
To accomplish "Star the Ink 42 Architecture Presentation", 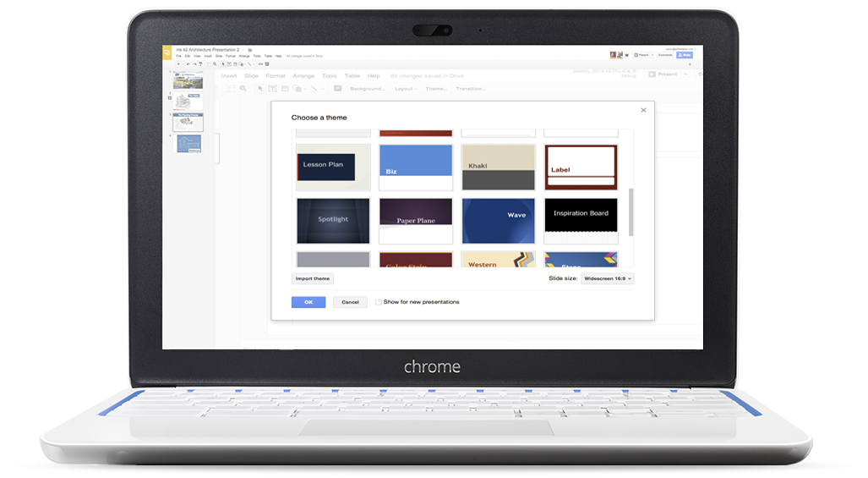I will point(243,50).
